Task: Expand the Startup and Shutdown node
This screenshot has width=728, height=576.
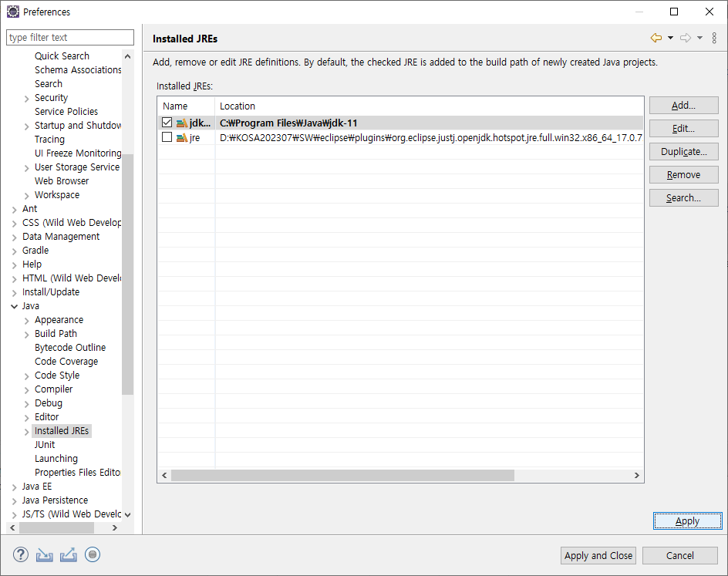Action: [26, 126]
